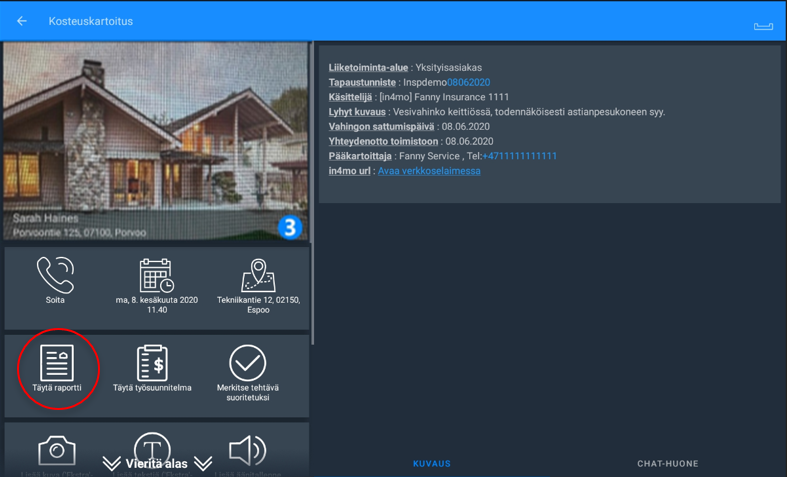Switch to the KUVAUS tab
The image size is (787, 477).
pyautogui.click(x=432, y=464)
